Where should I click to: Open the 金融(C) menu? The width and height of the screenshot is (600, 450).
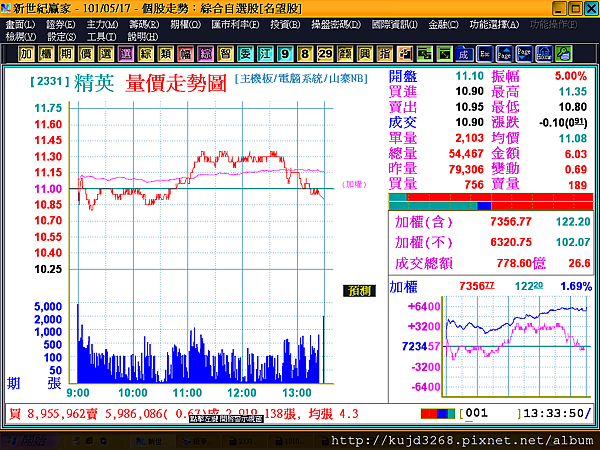tap(443, 25)
